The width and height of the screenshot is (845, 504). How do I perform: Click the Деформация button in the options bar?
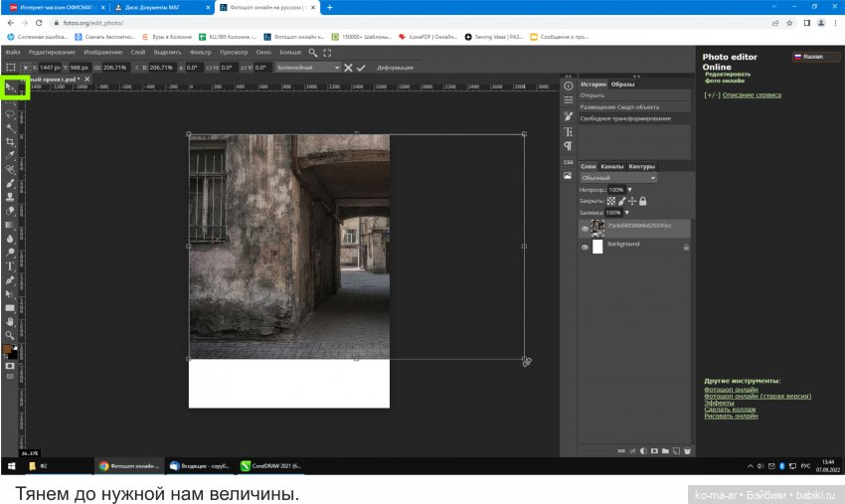coord(394,68)
